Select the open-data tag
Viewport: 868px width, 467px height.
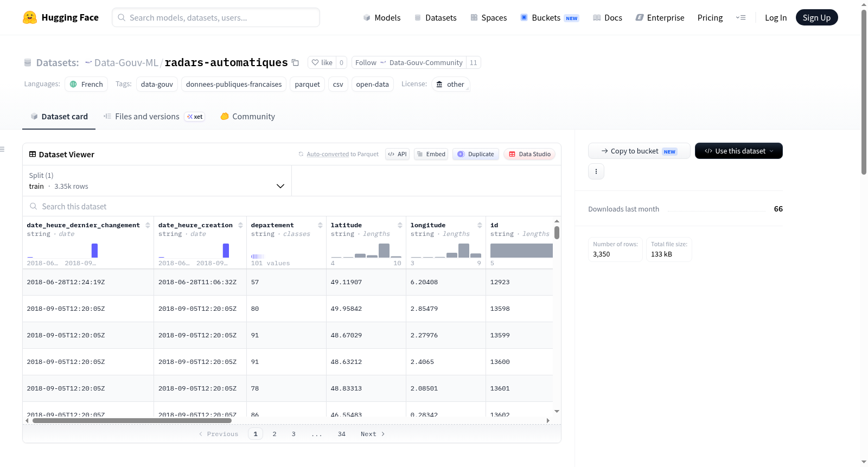click(373, 84)
